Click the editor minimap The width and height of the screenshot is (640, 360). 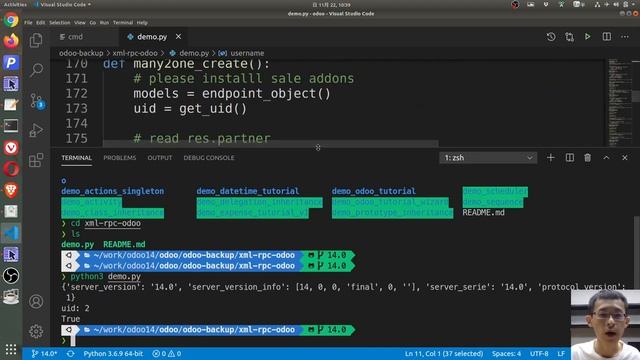click(620, 102)
